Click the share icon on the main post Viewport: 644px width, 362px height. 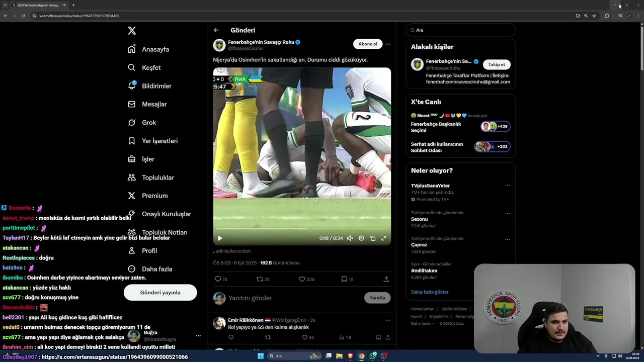386,279
